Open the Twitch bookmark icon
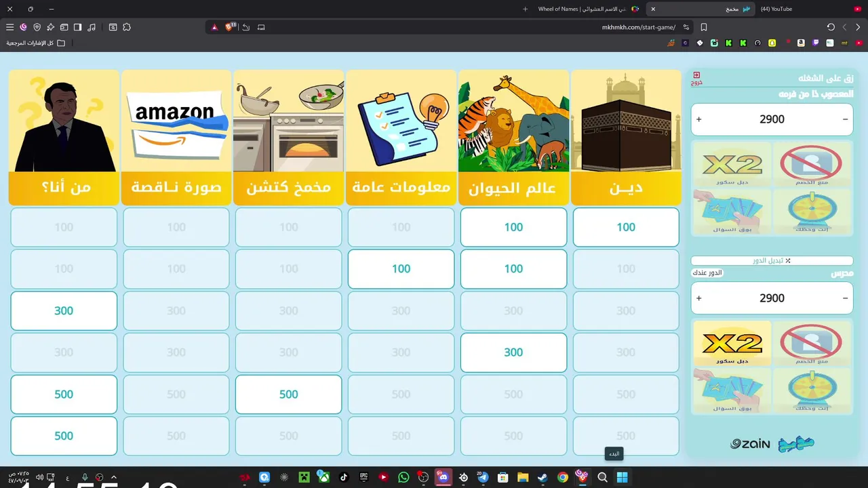The image size is (868, 488). pyautogui.click(x=816, y=43)
